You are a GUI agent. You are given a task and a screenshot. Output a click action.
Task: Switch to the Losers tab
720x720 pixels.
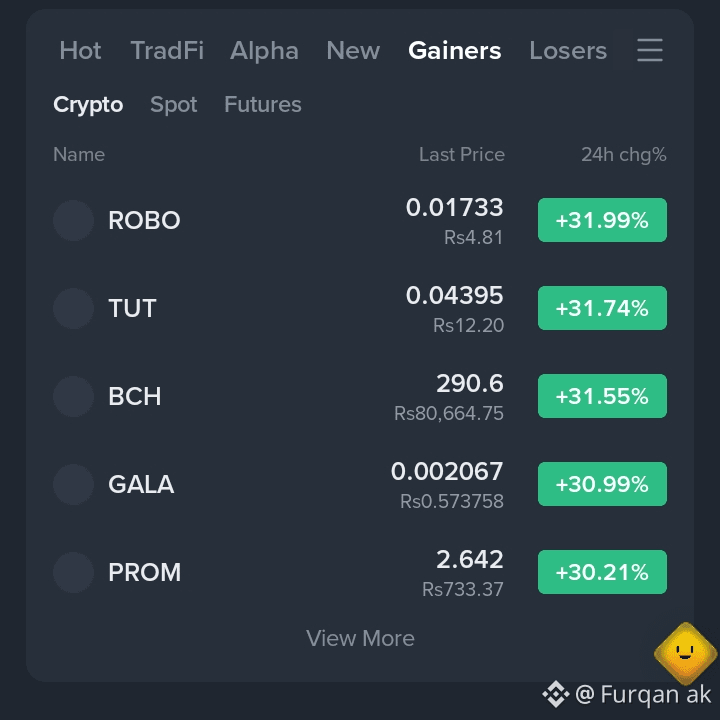point(568,51)
